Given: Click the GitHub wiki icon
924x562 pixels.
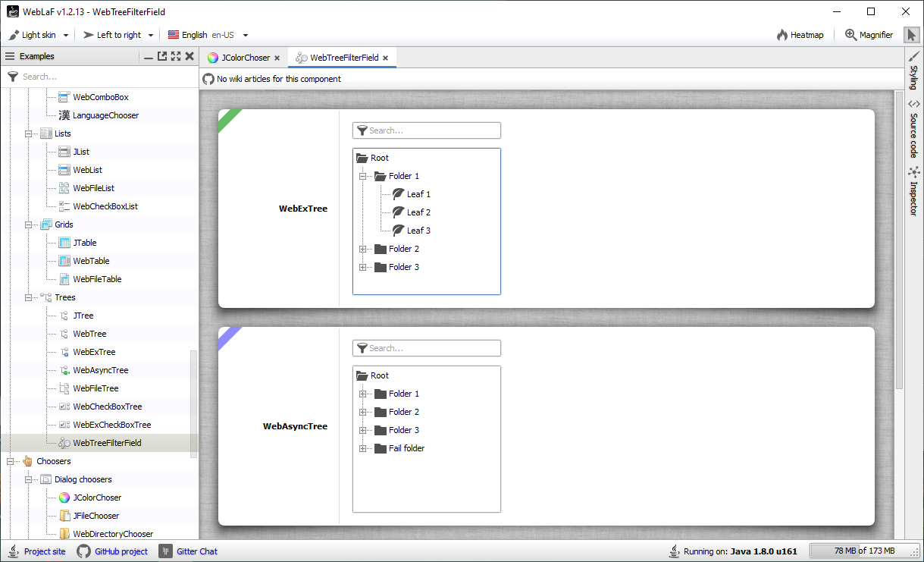Looking at the screenshot, I should coord(208,79).
